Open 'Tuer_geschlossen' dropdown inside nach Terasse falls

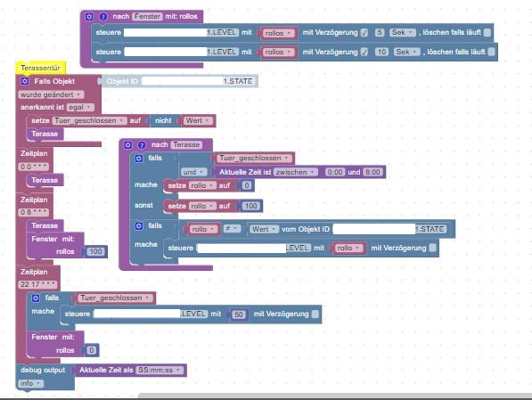point(254,158)
